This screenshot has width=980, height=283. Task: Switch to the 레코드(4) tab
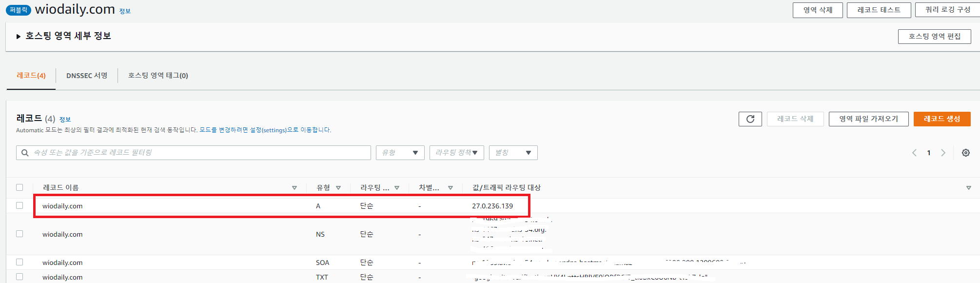pos(31,76)
